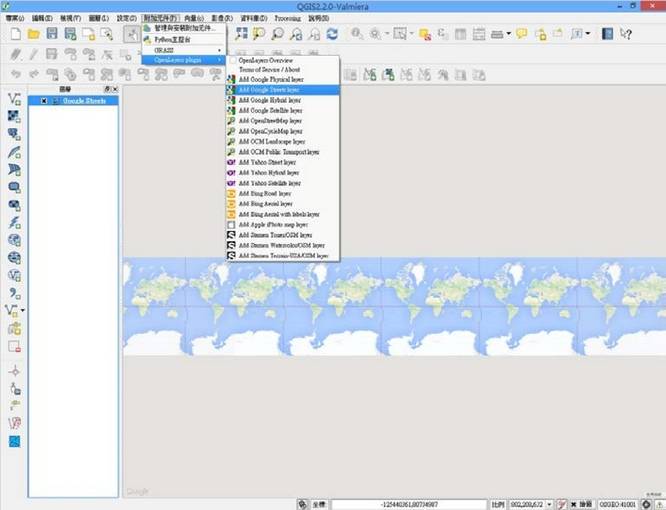Open the field calculator icon
666x510 pixels.
(479, 34)
